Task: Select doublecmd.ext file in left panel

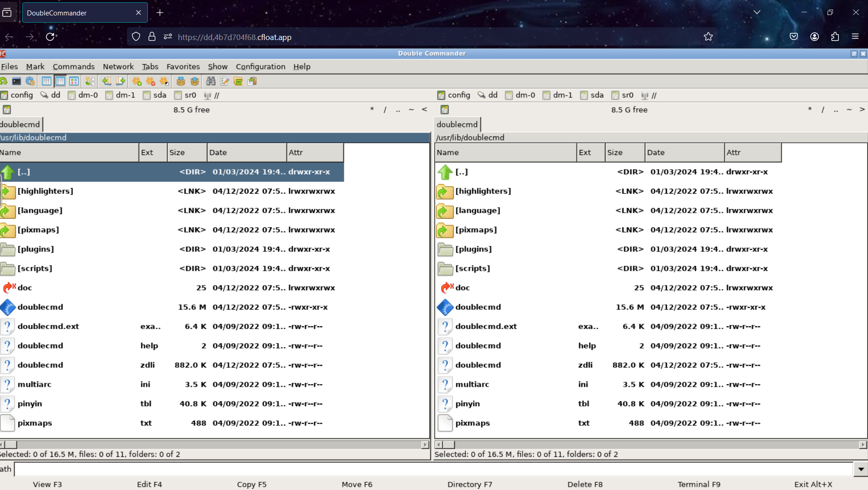Action: [x=172, y=326]
